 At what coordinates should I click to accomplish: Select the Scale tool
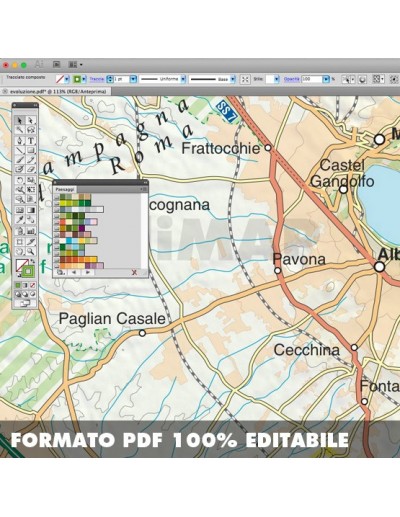(x=31, y=180)
